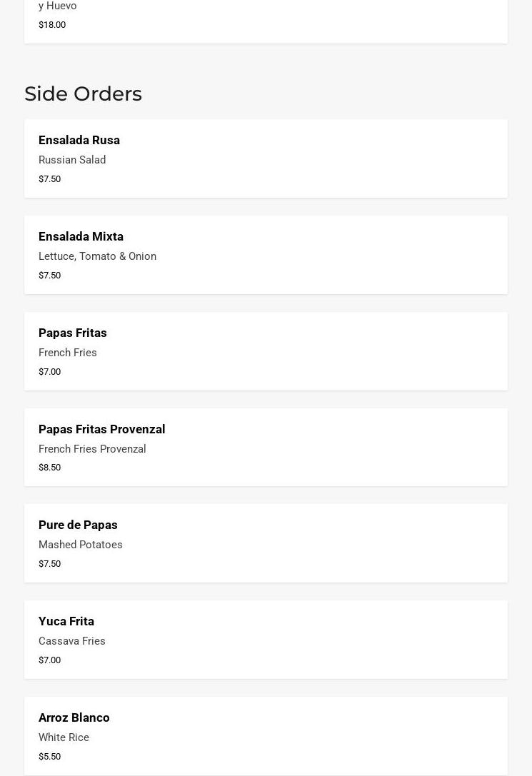Click the y Huevo text at the top
The height and width of the screenshot is (776, 532).
tap(57, 6)
